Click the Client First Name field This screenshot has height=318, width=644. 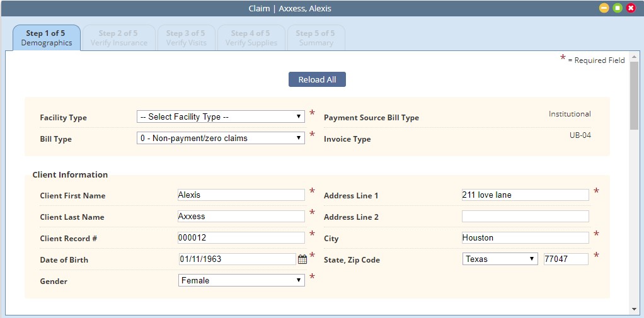click(241, 195)
